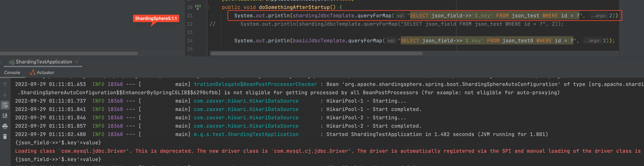Collapse the doSomethingAfterStartup method via fold marker
This screenshot has height=166, width=644.
click(x=207, y=7)
